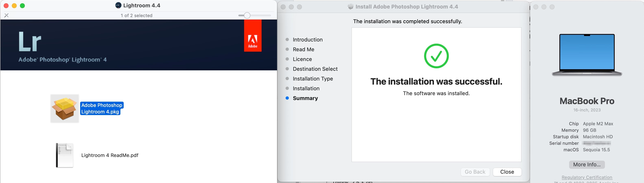The height and width of the screenshot is (183, 644).
Task: Click the Install Adobe Photoshop Lightroom 4.4 title
Action: [x=406, y=7]
